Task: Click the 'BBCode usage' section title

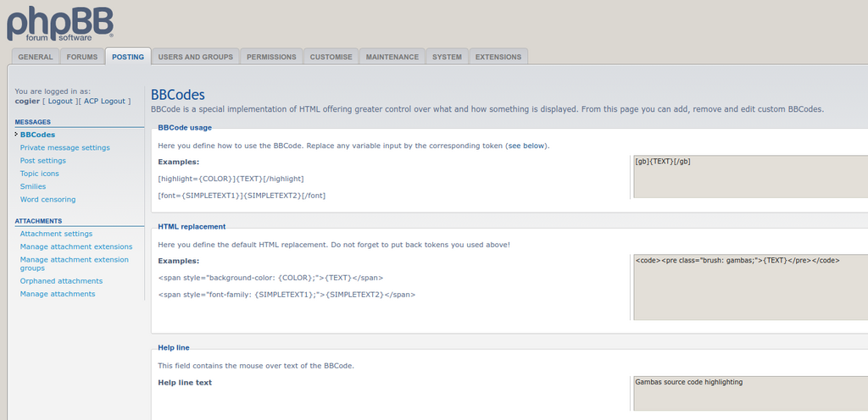Action: coord(185,128)
